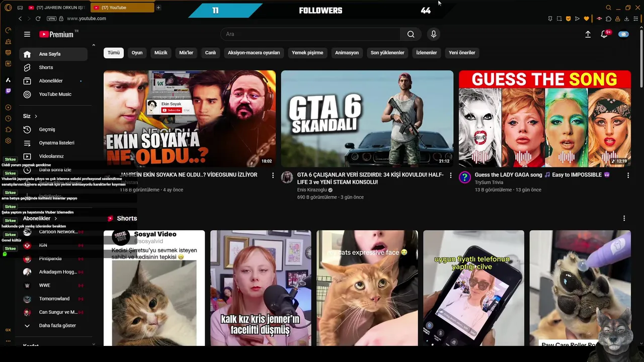The image size is (644, 362).
Task: Open a new tab with plus button
Action: (158, 8)
